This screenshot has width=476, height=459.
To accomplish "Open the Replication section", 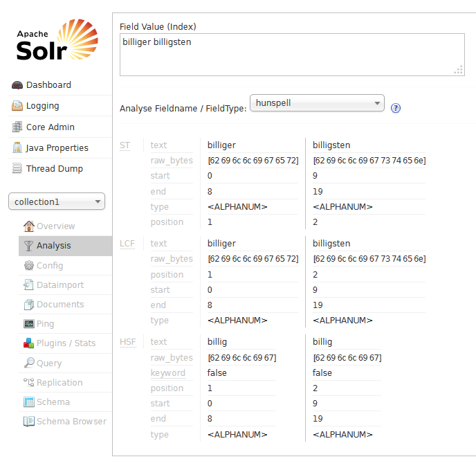I will tap(59, 382).
